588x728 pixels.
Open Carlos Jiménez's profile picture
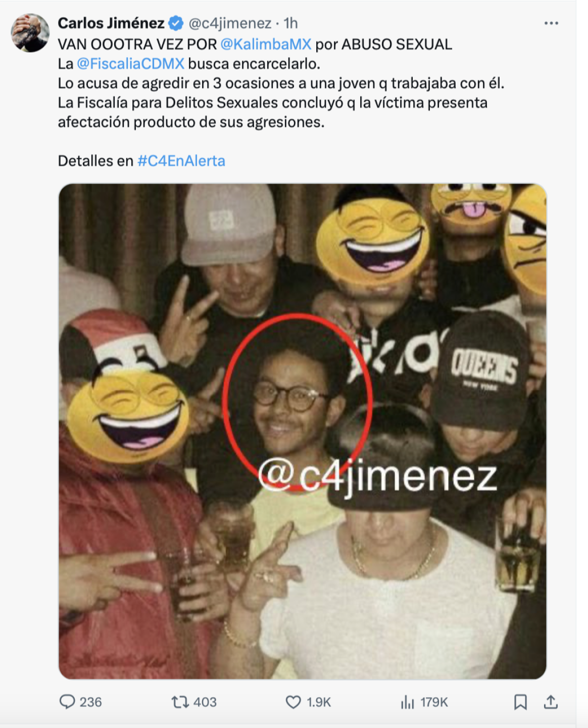[x=30, y=33]
